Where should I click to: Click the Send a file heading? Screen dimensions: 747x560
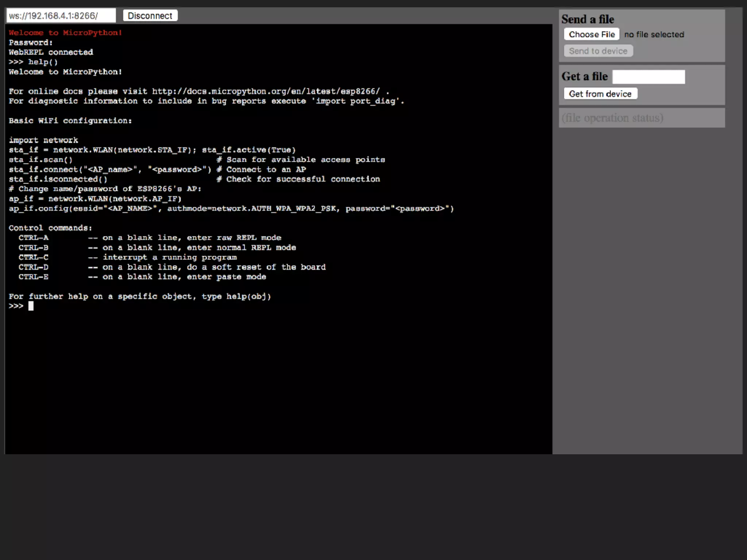pyautogui.click(x=587, y=19)
